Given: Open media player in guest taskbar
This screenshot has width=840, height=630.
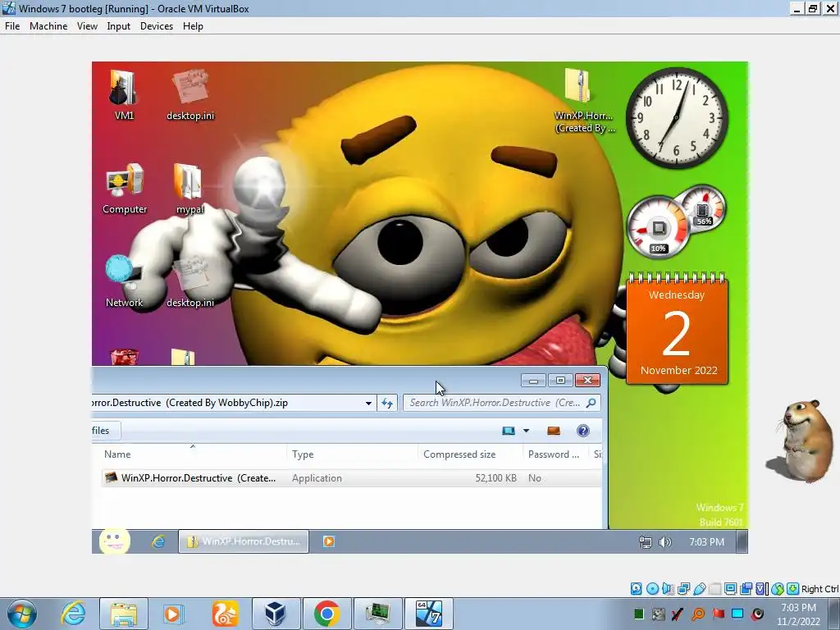Looking at the screenshot, I should 329,541.
